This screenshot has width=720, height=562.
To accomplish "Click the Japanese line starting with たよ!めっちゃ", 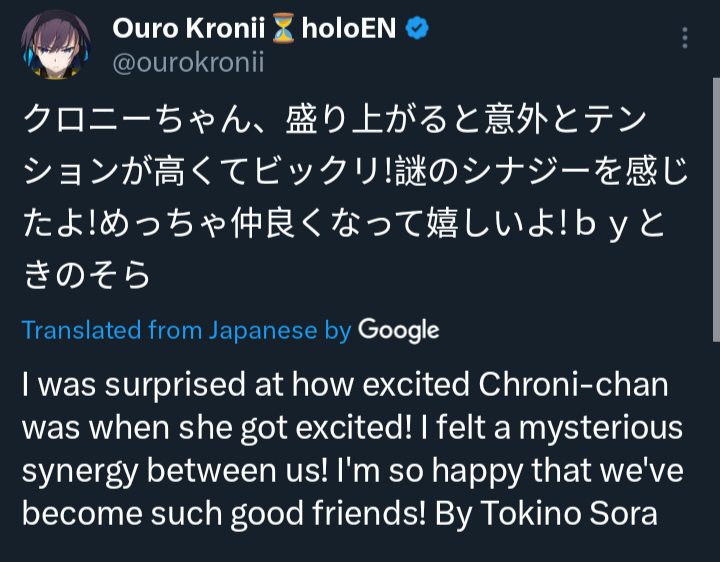I will pos(343,223).
